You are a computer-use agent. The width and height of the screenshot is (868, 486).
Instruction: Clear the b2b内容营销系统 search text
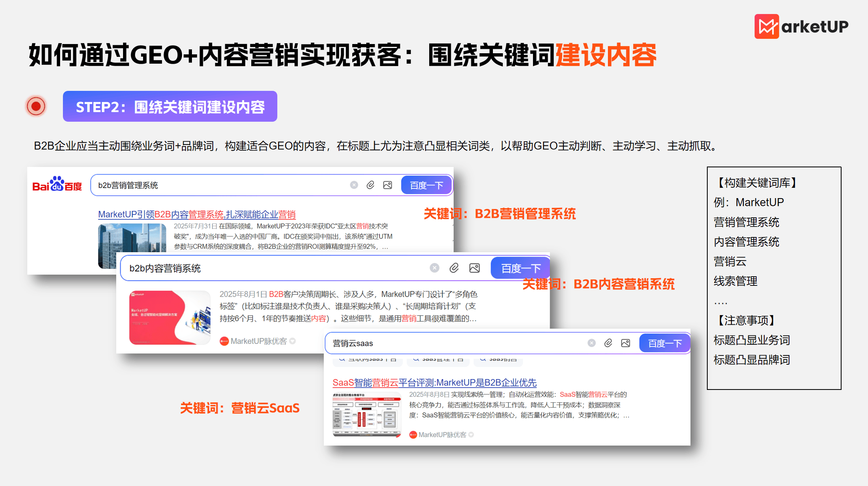click(x=434, y=268)
